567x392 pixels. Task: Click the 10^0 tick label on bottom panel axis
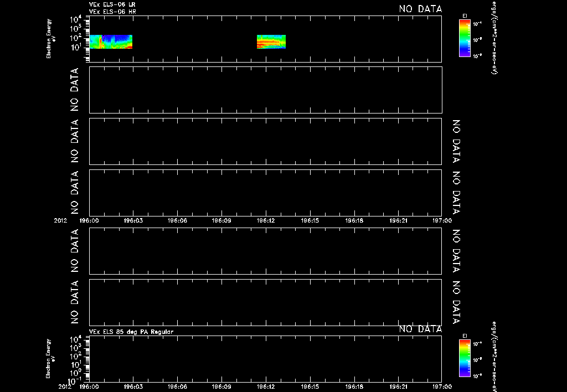pos(75,373)
